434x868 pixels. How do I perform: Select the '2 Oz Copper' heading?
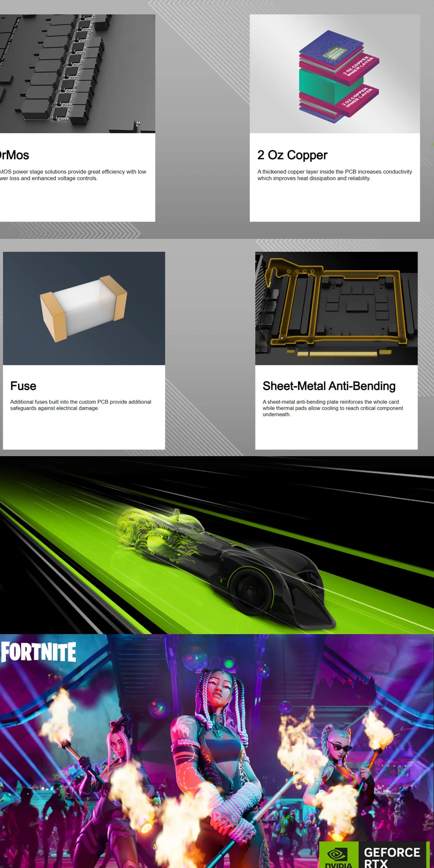tap(292, 155)
